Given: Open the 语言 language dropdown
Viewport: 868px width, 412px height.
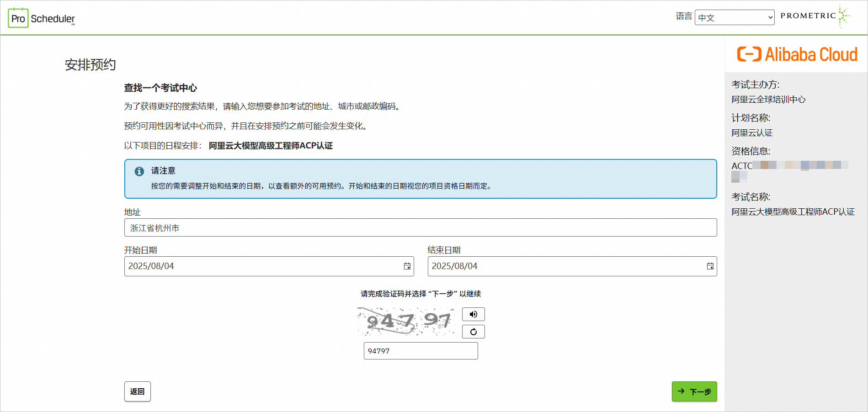Looking at the screenshot, I should (x=735, y=17).
